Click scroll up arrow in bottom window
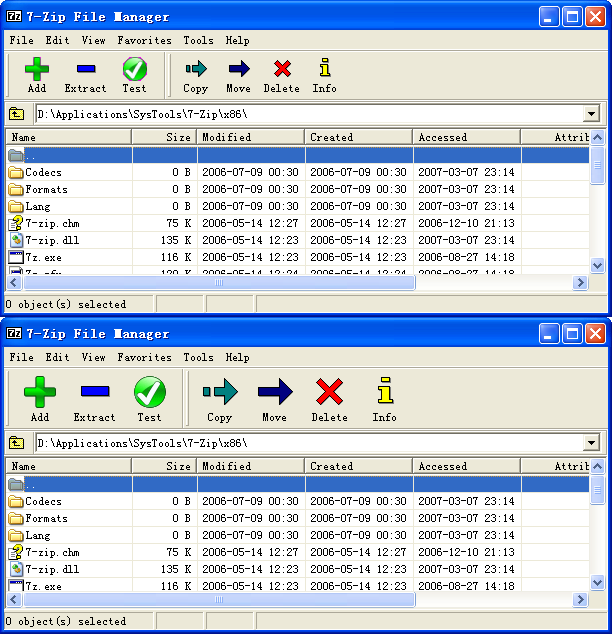This screenshot has width=612, height=634. click(x=597, y=467)
